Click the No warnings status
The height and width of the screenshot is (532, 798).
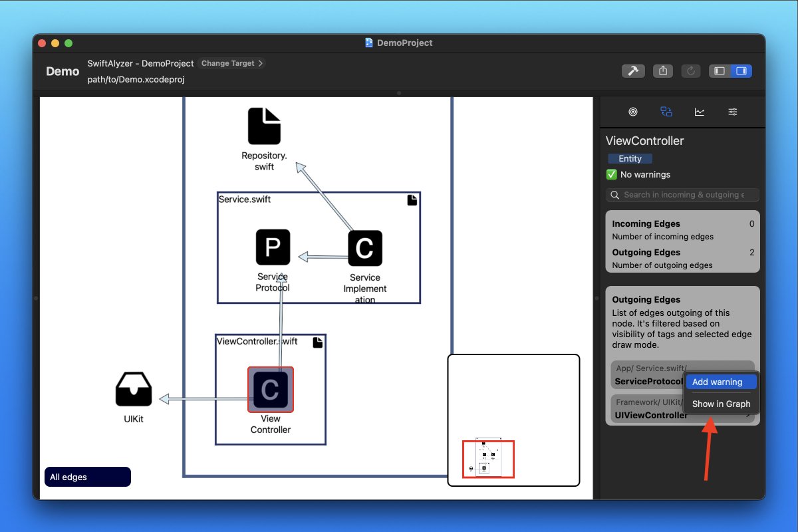pos(638,174)
